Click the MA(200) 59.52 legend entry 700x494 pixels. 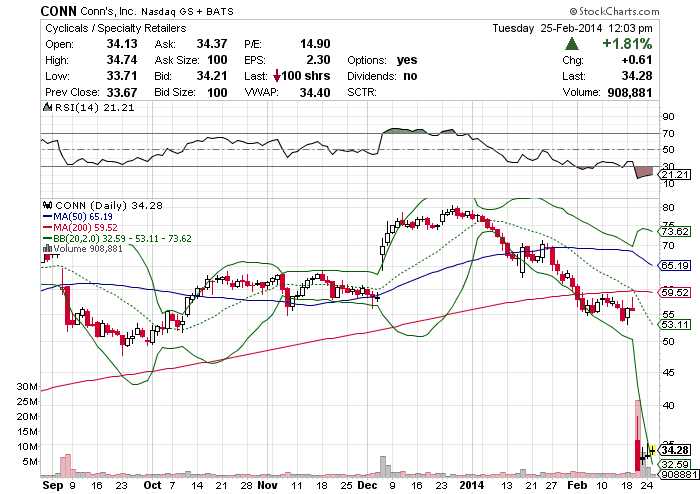tap(80, 228)
